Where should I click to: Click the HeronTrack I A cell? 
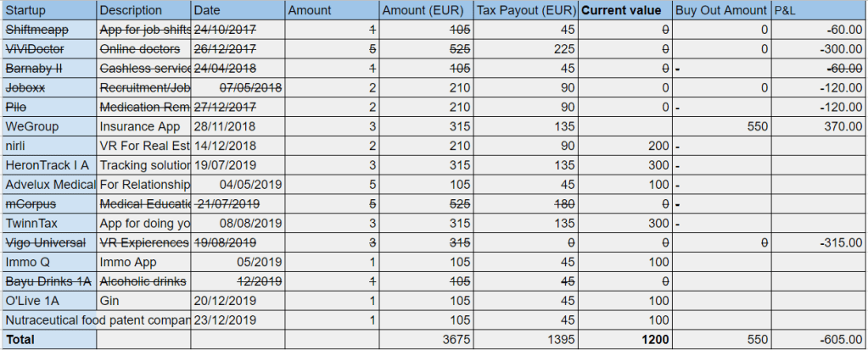pyautogui.click(x=49, y=165)
